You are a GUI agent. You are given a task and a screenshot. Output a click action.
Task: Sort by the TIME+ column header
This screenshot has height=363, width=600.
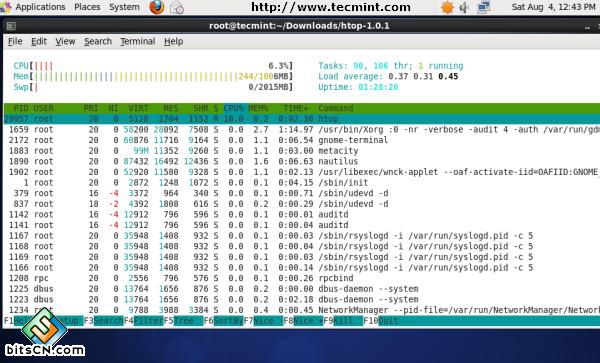(x=296, y=108)
